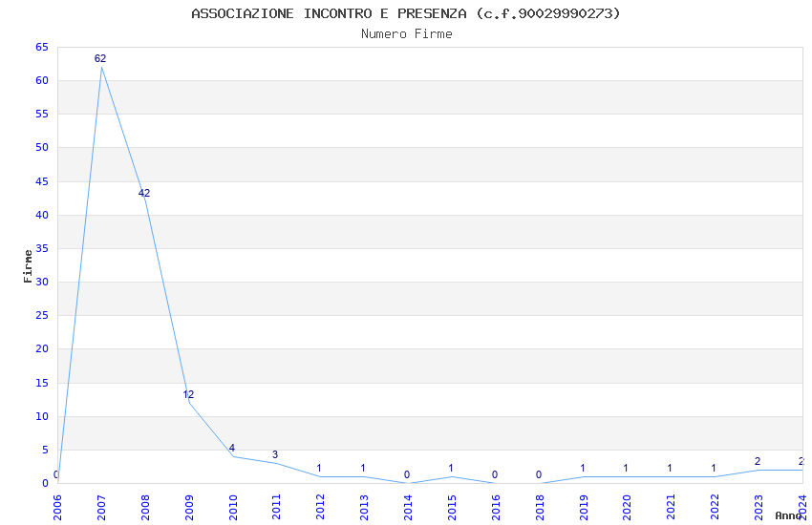Click the data label 4 at 2010
The height and width of the screenshot is (525, 812).
232,448
